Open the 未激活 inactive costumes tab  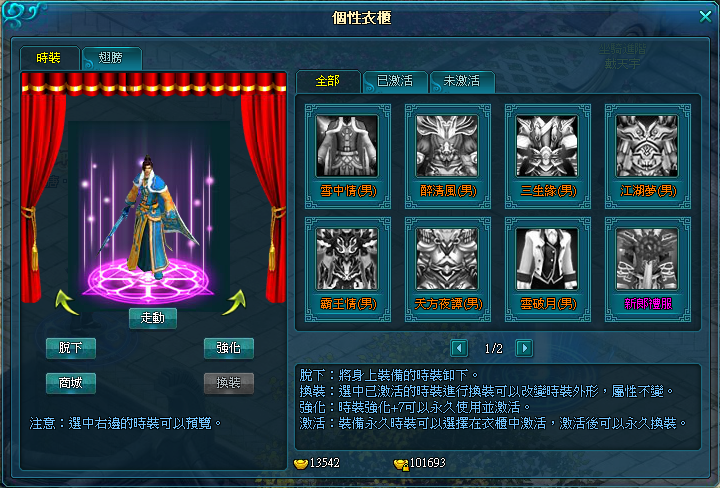pyautogui.click(x=462, y=81)
